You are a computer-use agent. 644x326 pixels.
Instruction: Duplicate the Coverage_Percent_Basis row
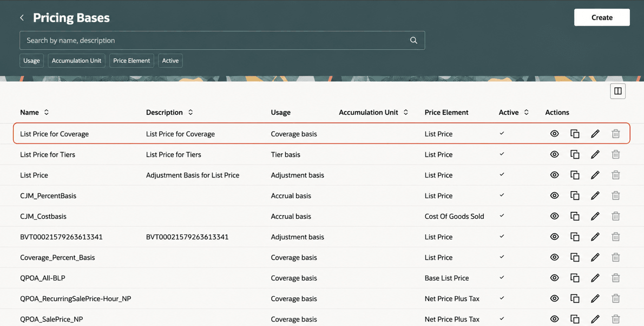point(575,257)
